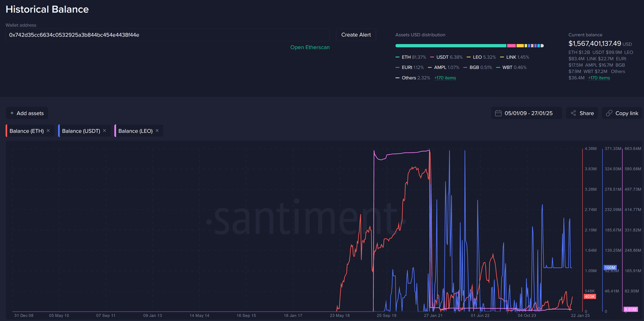644x321 pixels.
Task: Click the plus icon in Add assets
Action: pyautogui.click(x=12, y=113)
